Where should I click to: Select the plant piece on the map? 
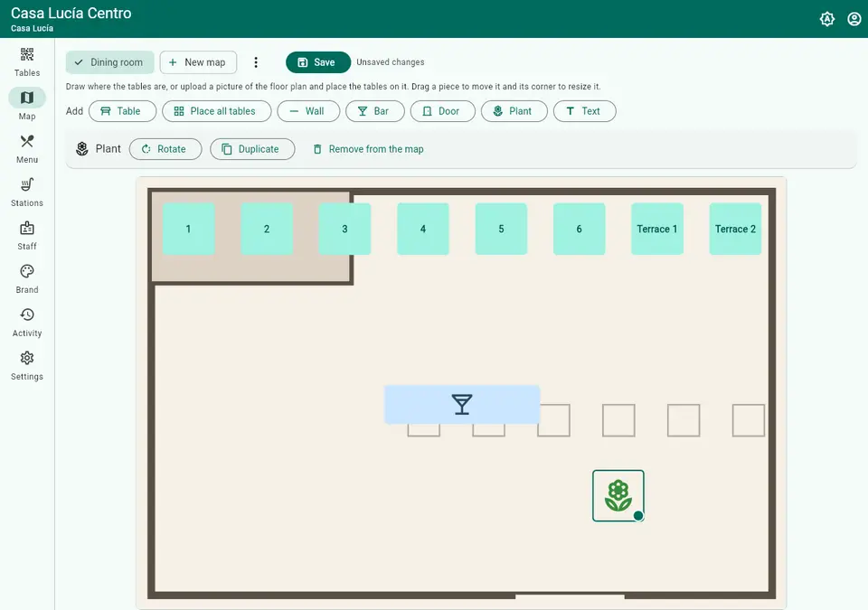coord(618,495)
